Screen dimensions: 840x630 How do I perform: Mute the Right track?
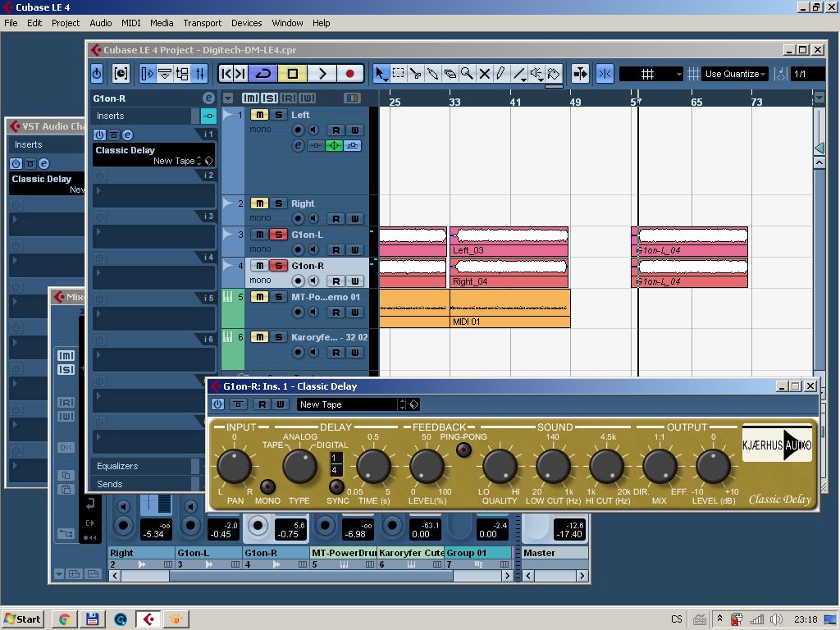click(x=259, y=203)
